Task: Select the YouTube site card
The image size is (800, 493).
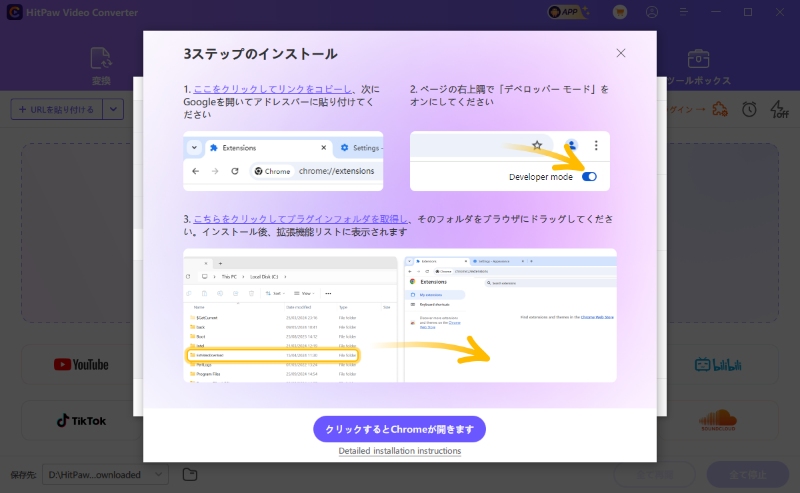Action: (81, 364)
